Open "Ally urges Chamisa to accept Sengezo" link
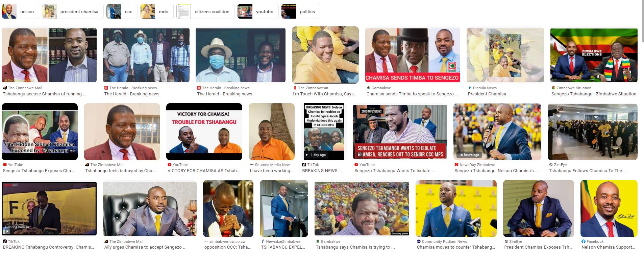 [145, 247]
